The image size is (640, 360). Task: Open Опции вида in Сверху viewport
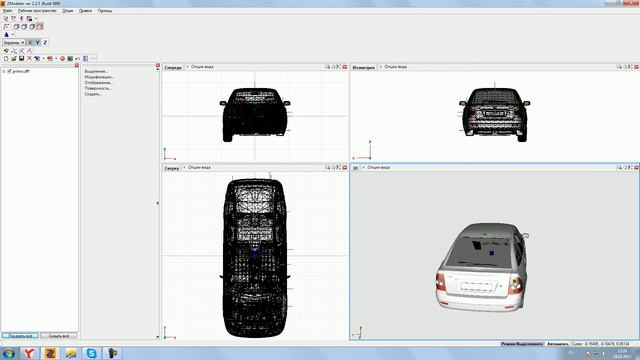point(199,167)
